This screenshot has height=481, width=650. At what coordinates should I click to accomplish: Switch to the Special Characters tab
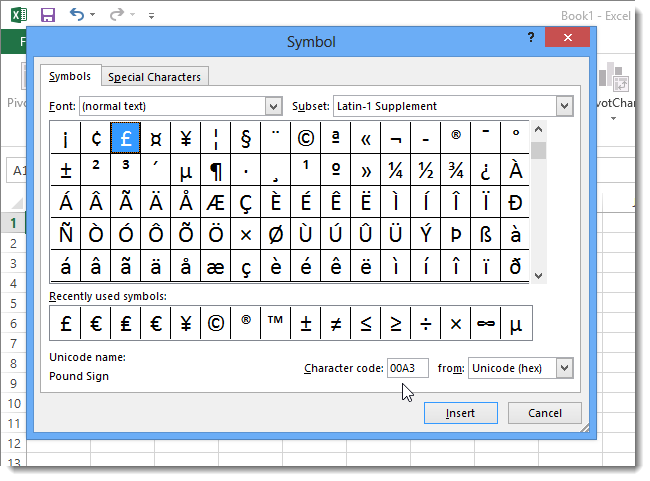154,77
